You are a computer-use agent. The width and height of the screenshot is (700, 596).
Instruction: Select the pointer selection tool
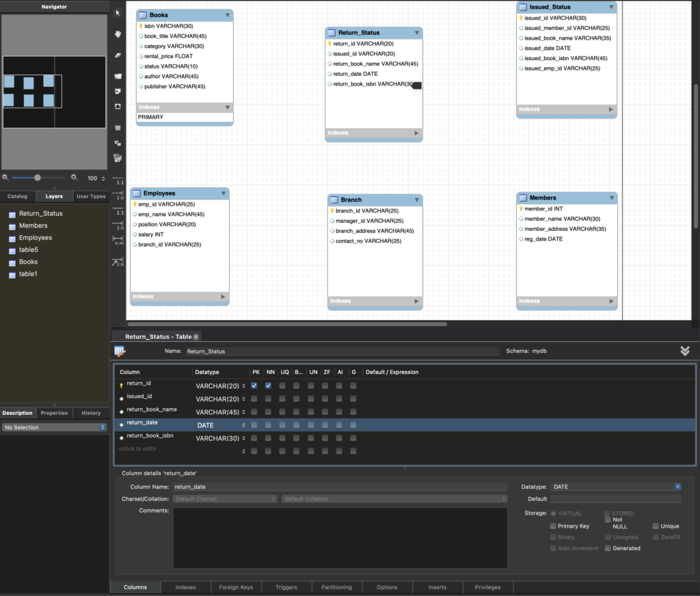[x=118, y=13]
